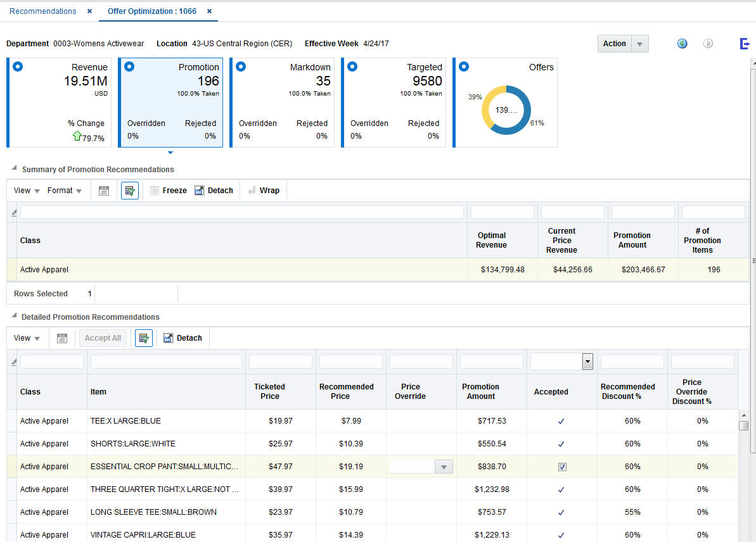756x542 pixels.
Task: Toggle query by example icon in Detailed toolbar
Action: click(144, 338)
